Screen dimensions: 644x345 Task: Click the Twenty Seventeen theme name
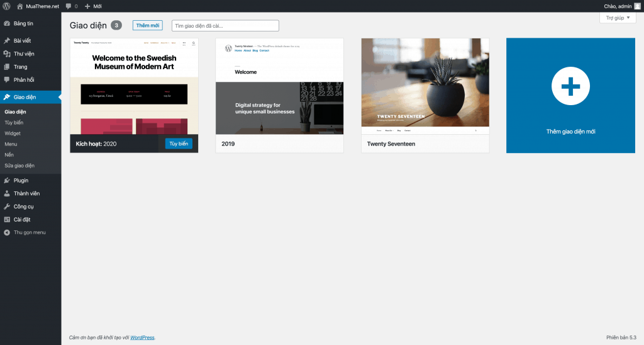391,144
